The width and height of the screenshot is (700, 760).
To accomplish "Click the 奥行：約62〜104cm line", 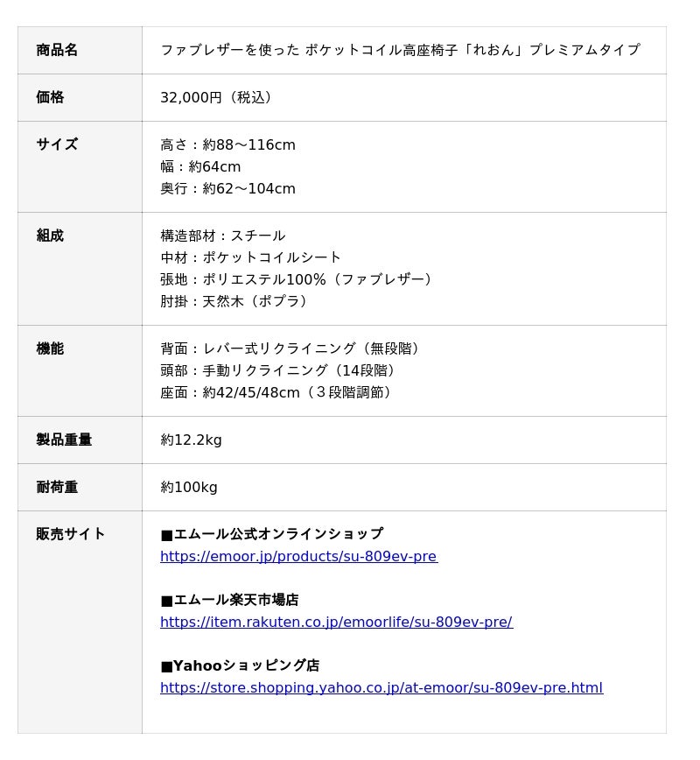I will 227,188.
